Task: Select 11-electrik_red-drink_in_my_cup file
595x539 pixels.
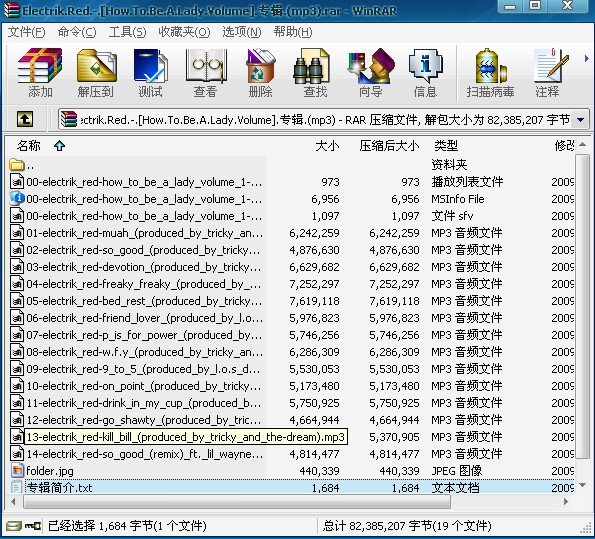Action: pyautogui.click(x=143, y=403)
